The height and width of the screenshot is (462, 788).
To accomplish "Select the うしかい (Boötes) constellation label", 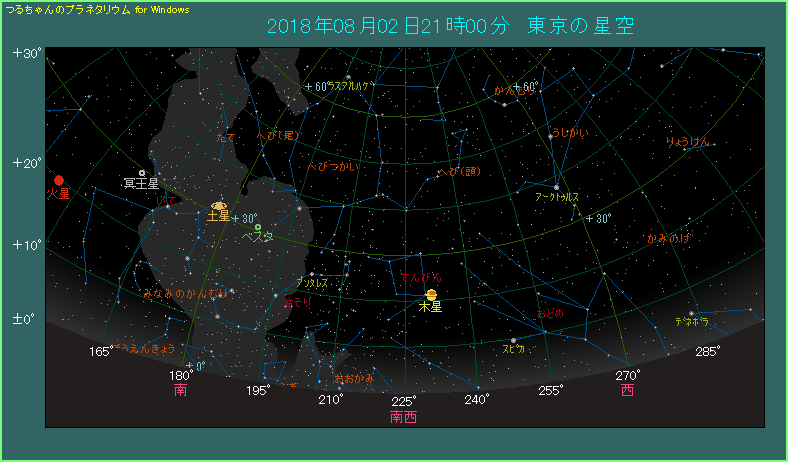I will 570,133.
